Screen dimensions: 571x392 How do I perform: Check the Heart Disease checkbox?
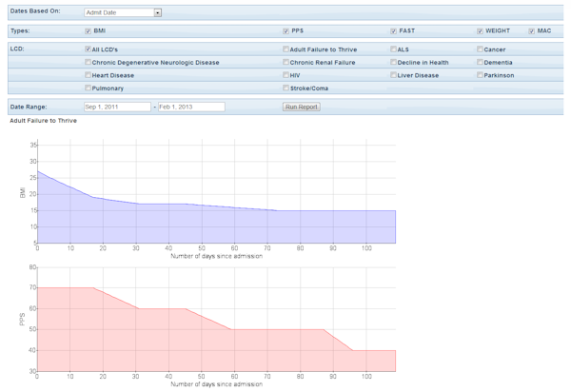pos(88,74)
